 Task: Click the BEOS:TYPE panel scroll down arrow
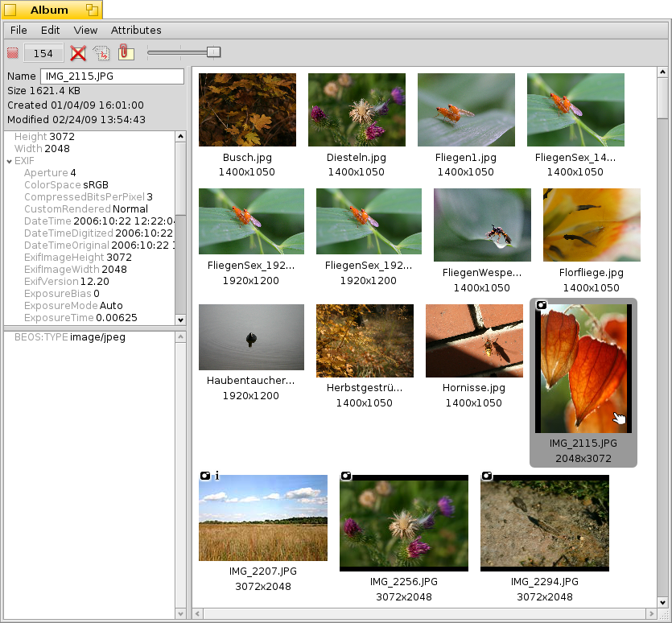click(x=180, y=613)
